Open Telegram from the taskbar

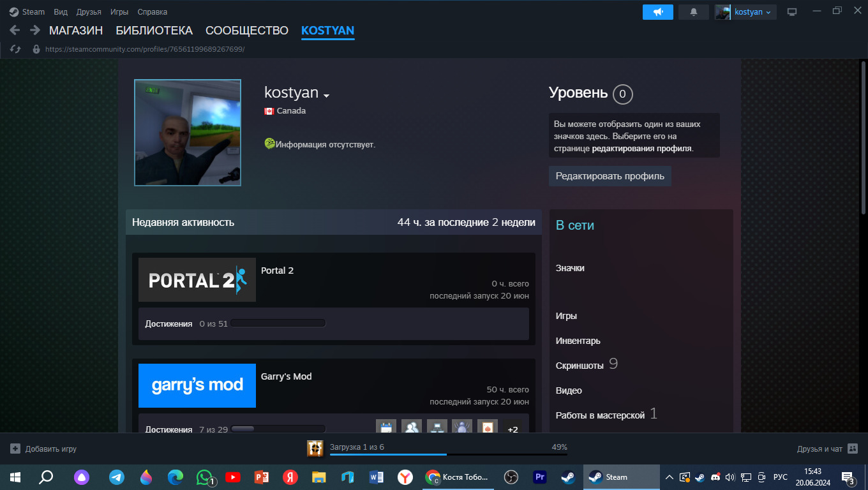[x=117, y=477]
